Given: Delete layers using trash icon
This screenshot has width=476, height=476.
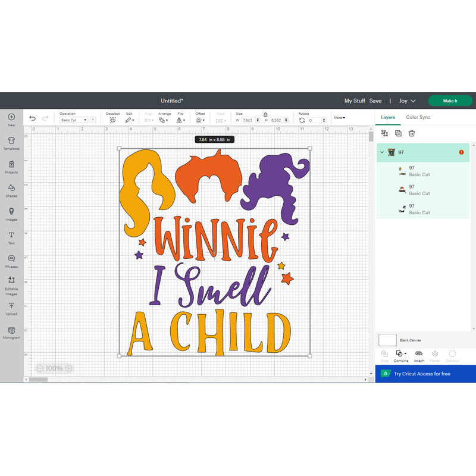Looking at the screenshot, I should tap(412, 133).
